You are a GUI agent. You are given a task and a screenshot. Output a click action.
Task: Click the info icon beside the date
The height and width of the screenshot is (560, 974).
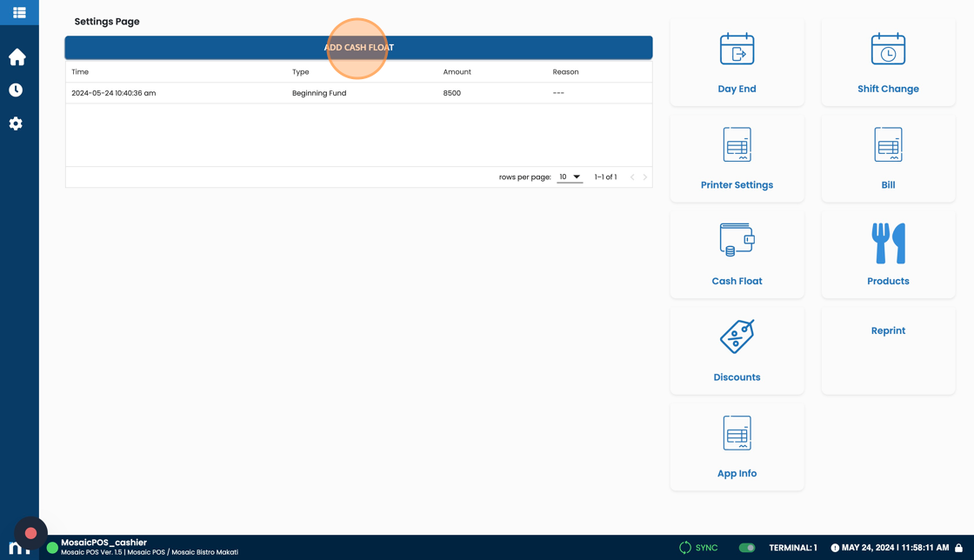pos(835,548)
